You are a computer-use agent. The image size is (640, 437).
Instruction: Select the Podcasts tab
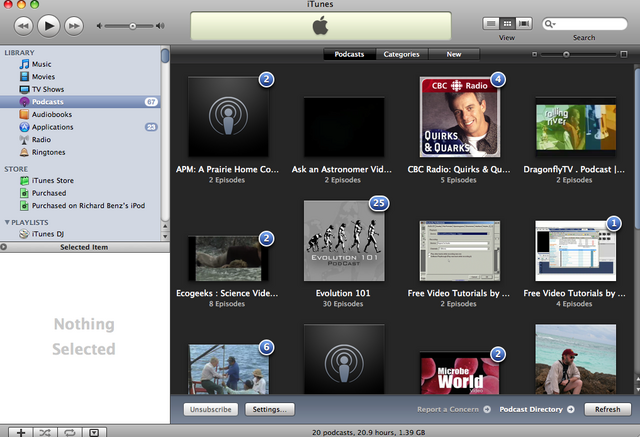click(349, 54)
